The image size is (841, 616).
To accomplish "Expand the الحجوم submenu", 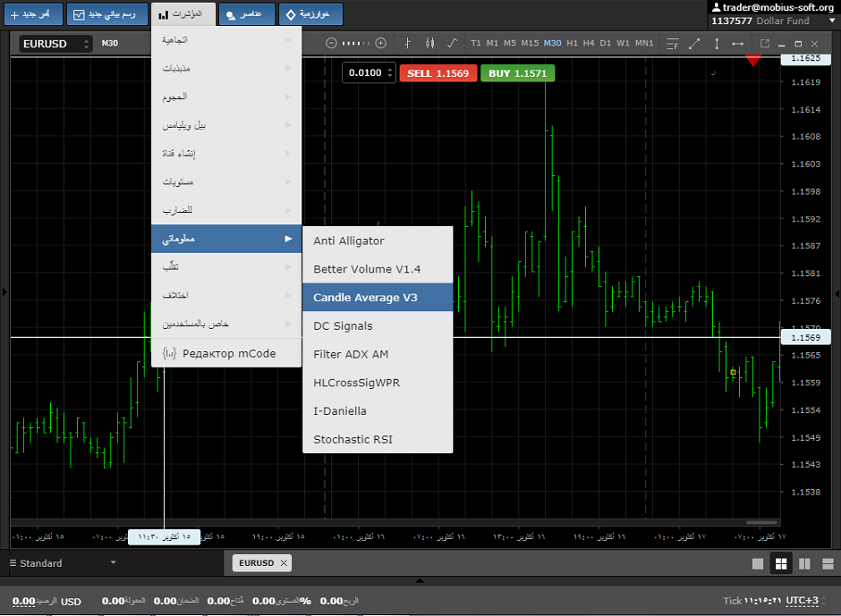I will point(226,97).
